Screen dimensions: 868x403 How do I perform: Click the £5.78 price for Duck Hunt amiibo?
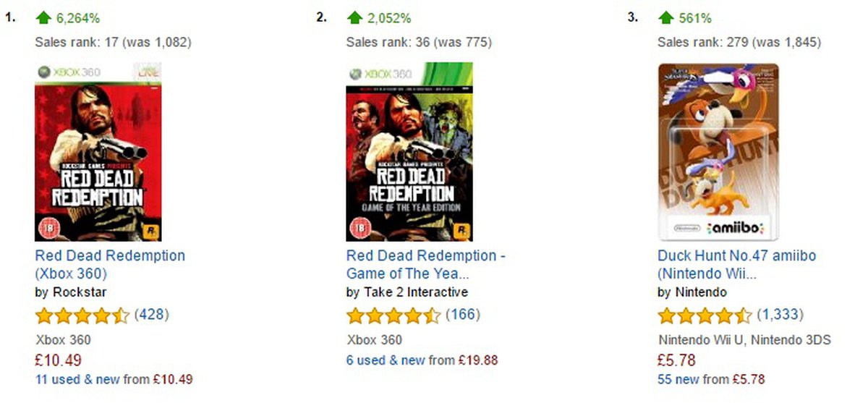click(x=677, y=360)
